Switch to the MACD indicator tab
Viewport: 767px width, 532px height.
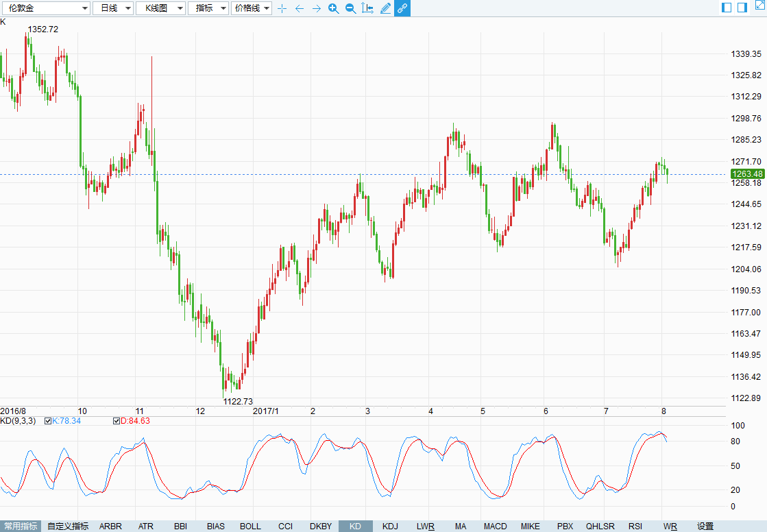click(495, 526)
